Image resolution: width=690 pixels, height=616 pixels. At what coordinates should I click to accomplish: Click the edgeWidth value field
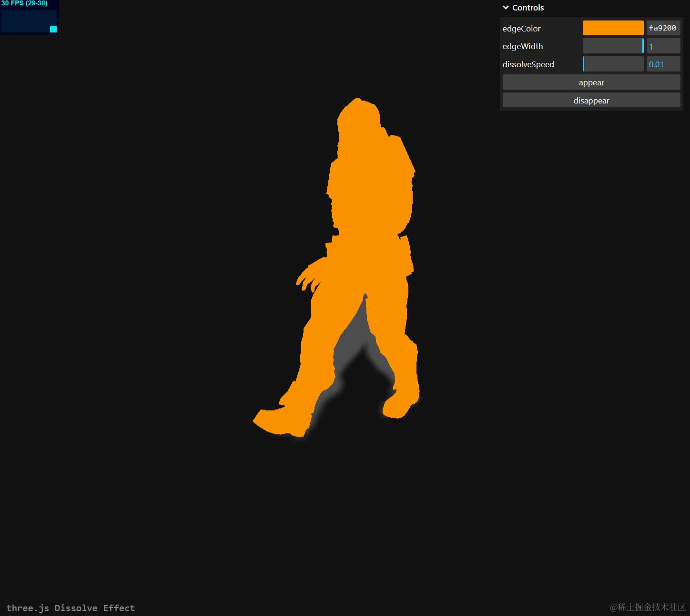(663, 46)
